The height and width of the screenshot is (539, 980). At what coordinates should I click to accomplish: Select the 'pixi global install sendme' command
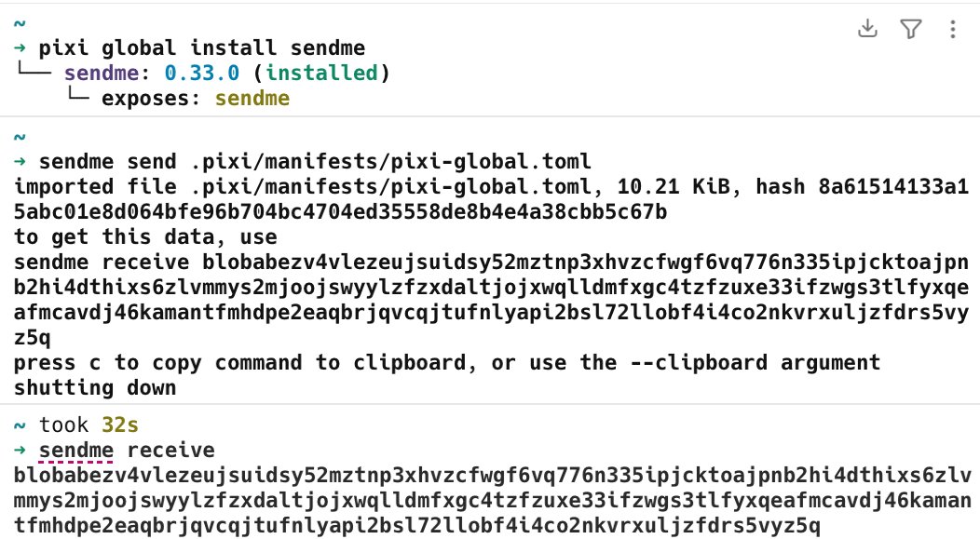(202, 48)
